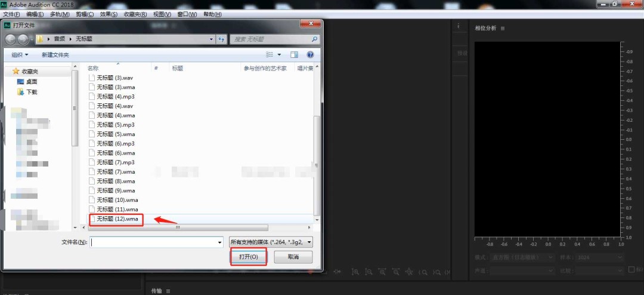Screen dimensions: 644x295
Task: Click the Adobe Audition app title icon
Action: (x=5, y=5)
